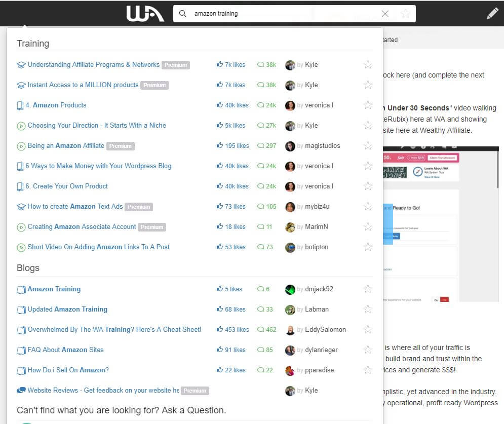Open Being an Amazon Affiliate video
Viewport: 504px width, 424px height.
click(x=66, y=145)
